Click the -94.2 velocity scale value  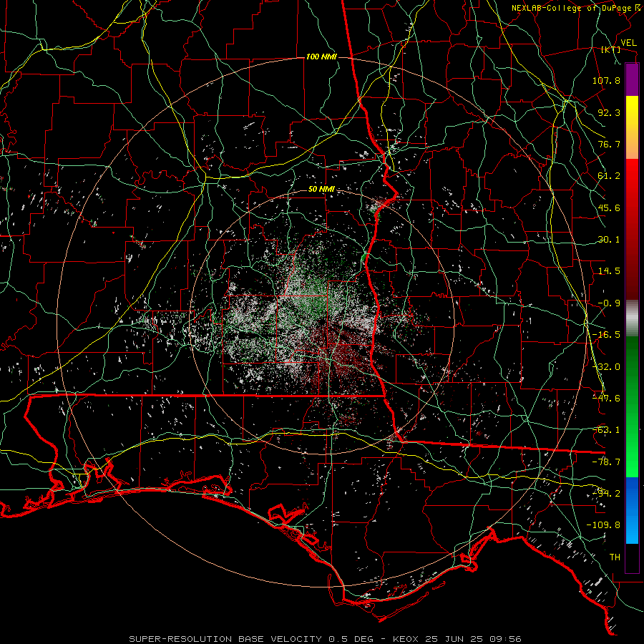click(606, 494)
